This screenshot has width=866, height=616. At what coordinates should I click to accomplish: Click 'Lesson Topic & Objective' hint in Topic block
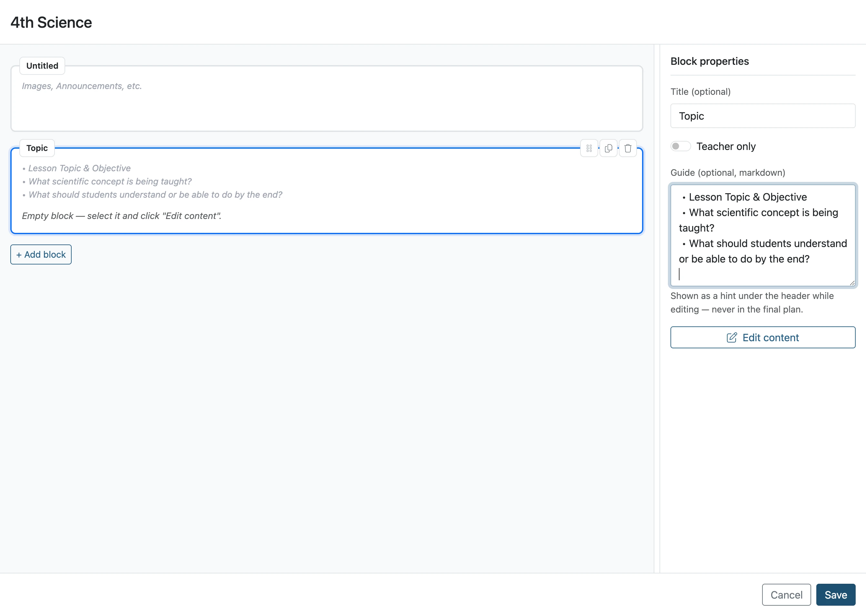79,168
